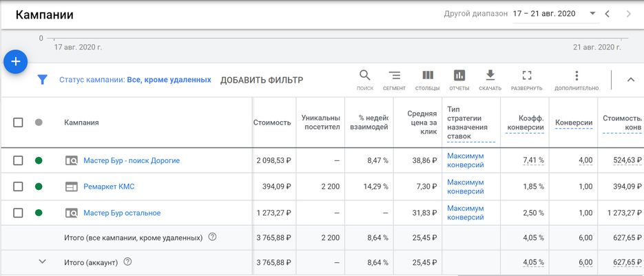Click display campaign icon for Ремаркет КМС
The image size is (644, 276).
pyautogui.click(x=72, y=187)
